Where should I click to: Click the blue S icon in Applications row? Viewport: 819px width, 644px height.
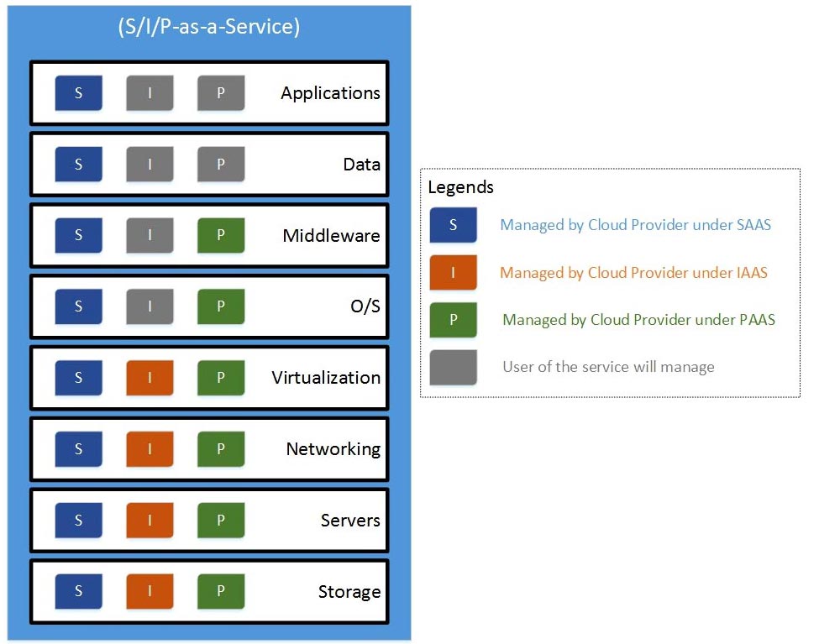click(79, 93)
